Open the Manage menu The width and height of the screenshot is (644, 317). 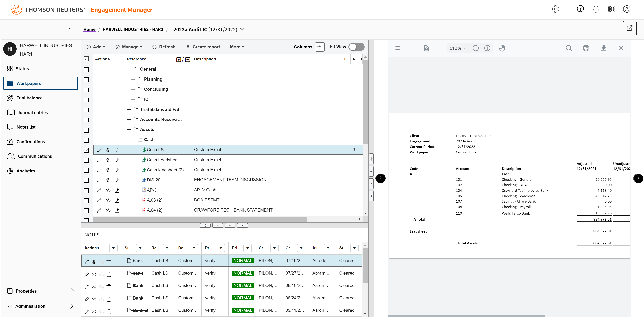(x=128, y=47)
